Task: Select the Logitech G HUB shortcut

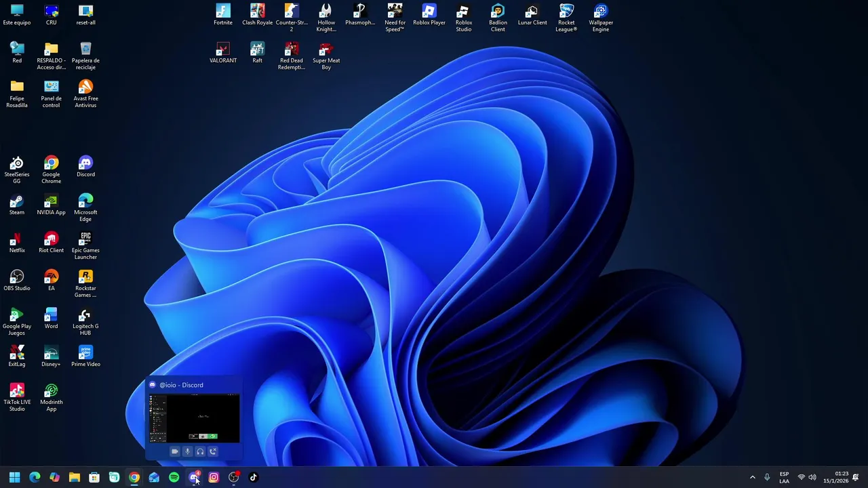Action: pyautogui.click(x=85, y=321)
